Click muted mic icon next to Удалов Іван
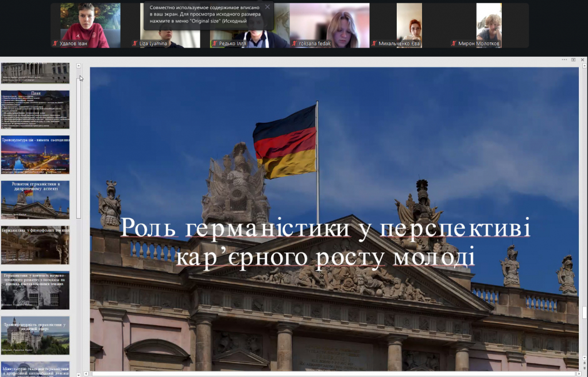 coord(55,43)
